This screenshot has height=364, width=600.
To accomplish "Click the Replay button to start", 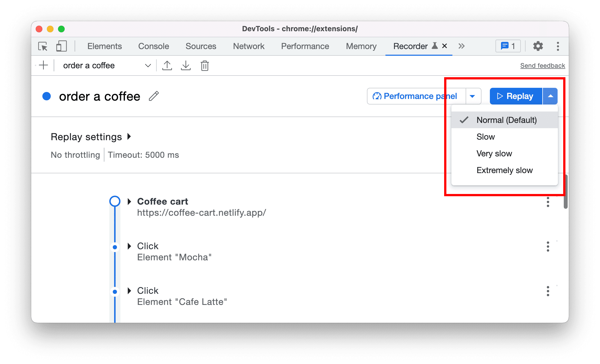I will pos(515,96).
